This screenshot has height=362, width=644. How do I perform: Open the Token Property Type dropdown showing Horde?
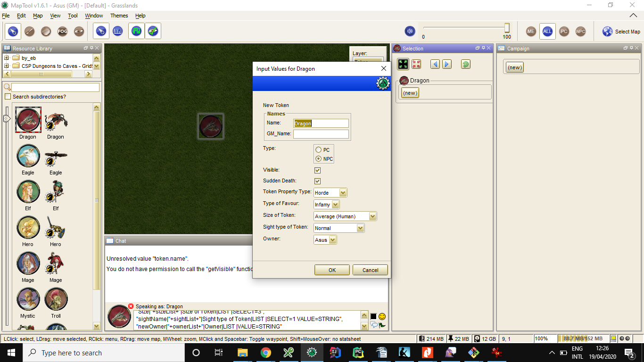[x=343, y=192]
